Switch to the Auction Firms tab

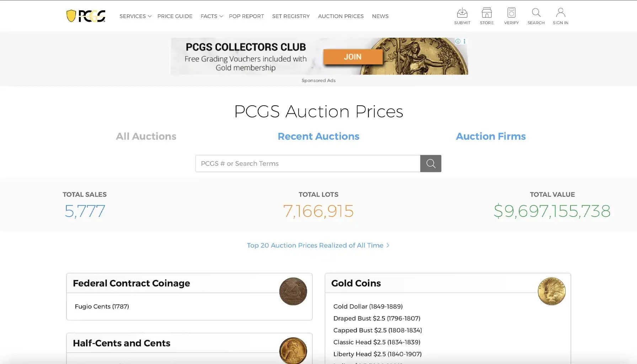[491, 136]
